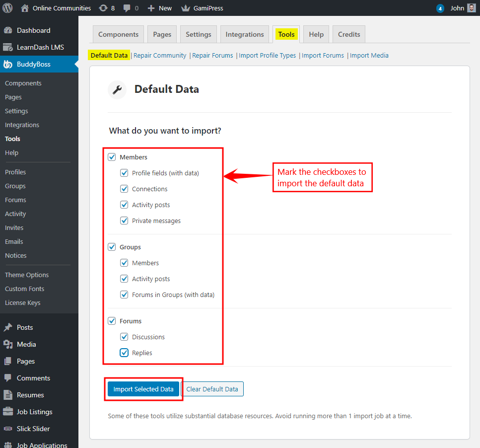The image size is (480, 448).
Task: Open the Job Listings briefcase icon
Action: [x=8, y=412]
